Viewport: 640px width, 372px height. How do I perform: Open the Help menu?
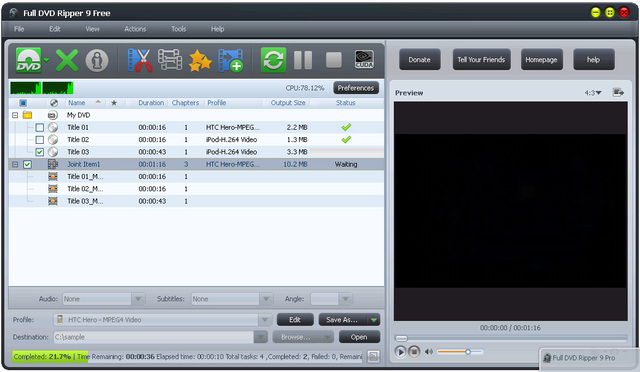pos(217,29)
